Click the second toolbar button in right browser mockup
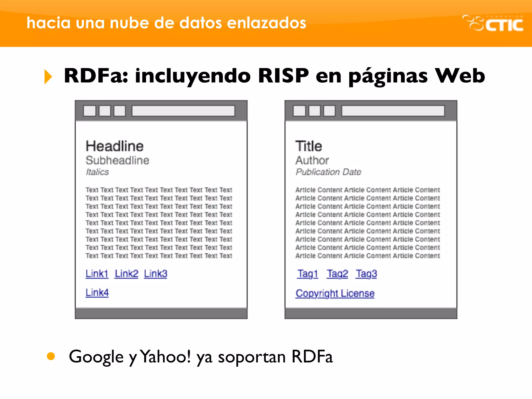Viewport: 532px width, 399px height. click(x=315, y=111)
